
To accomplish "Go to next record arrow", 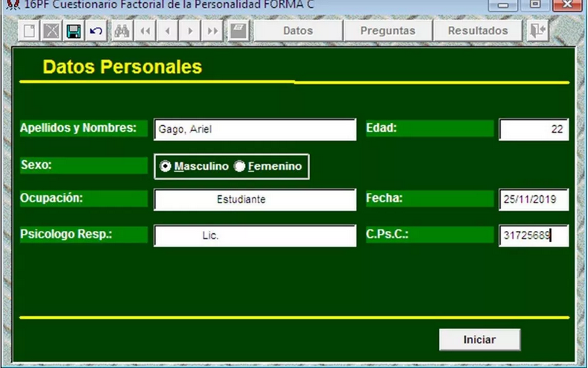I will (190, 31).
